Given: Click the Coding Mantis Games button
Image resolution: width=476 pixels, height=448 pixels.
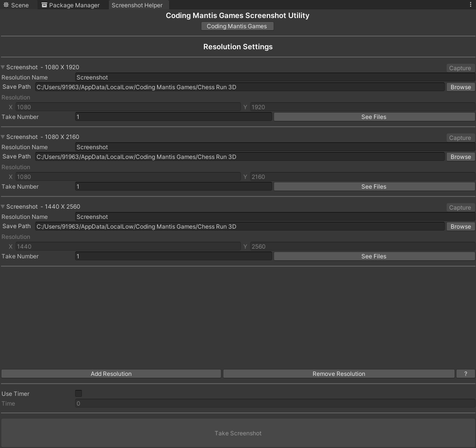Looking at the screenshot, I should [x=238, y=26].
